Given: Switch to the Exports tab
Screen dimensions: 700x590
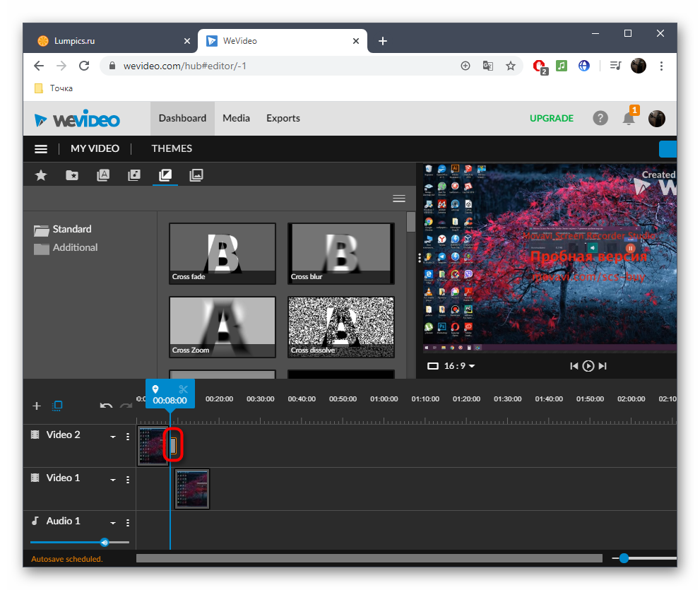Looking at the screenshot, I should 283,118.
